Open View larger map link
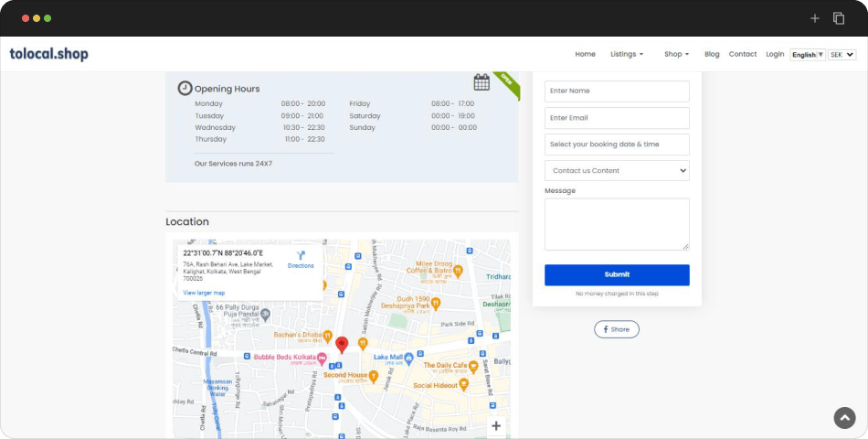The width and height of the screenshot is (868, 439). tap(204, 293)
